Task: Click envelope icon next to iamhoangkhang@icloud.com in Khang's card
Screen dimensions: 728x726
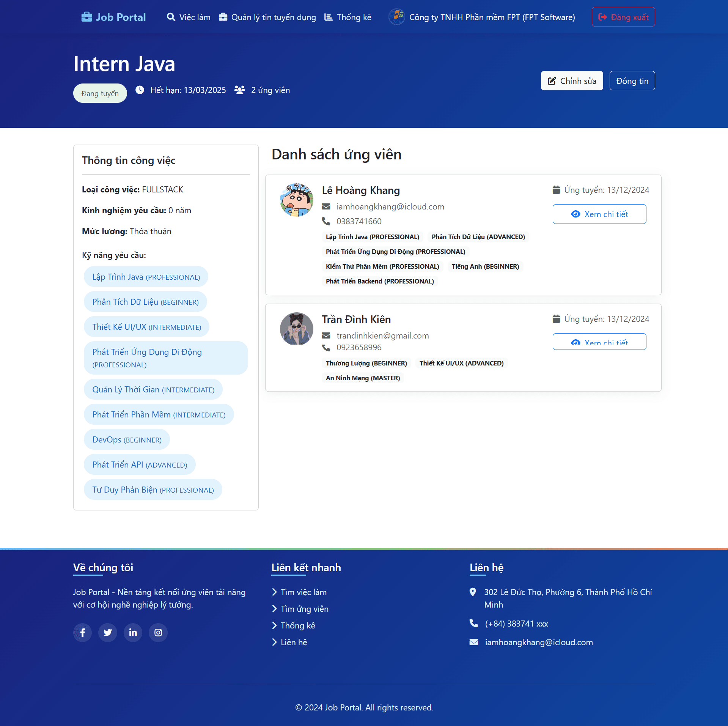Action: [x=326, y=206]
